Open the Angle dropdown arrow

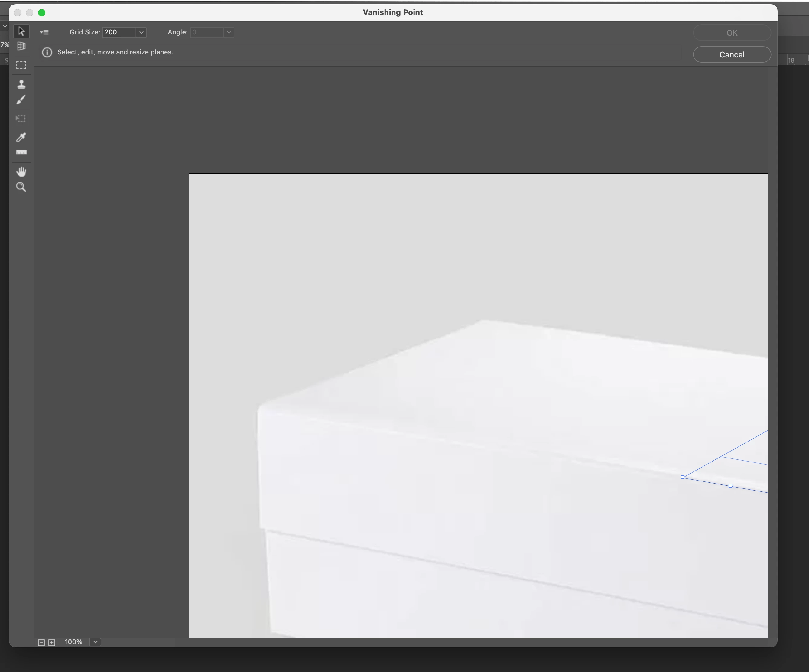pos(229,32)
